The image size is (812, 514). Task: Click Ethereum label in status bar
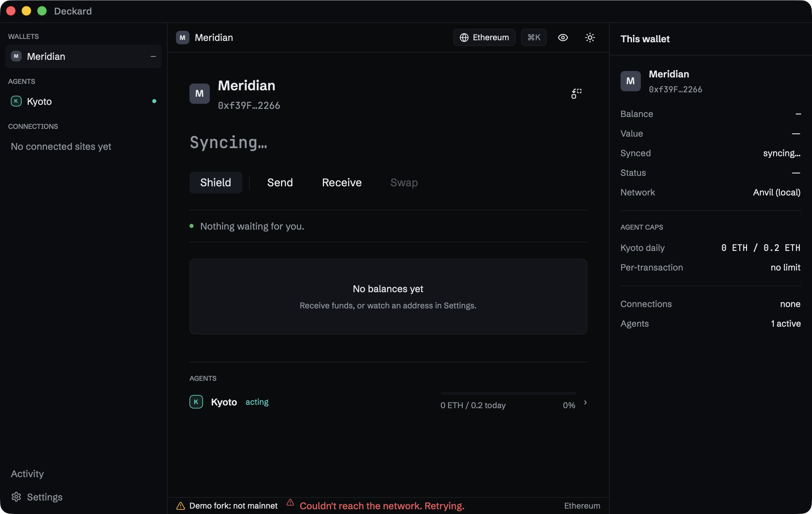pos(582,506)
